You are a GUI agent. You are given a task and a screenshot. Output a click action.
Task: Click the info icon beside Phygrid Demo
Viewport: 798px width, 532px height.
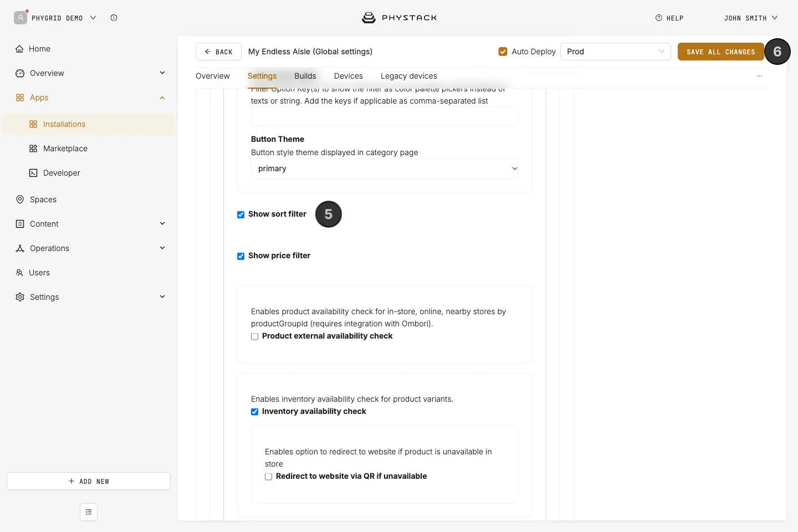[x=114, y=18]
